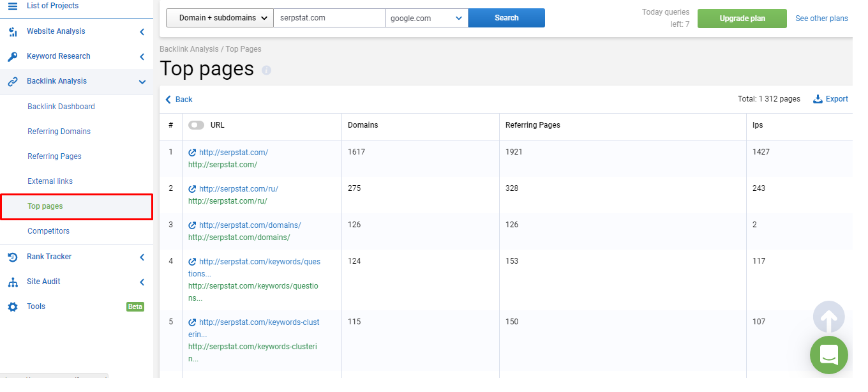
Task: Expand the Rank Tracker section chevron
Action: pos(142,257)
